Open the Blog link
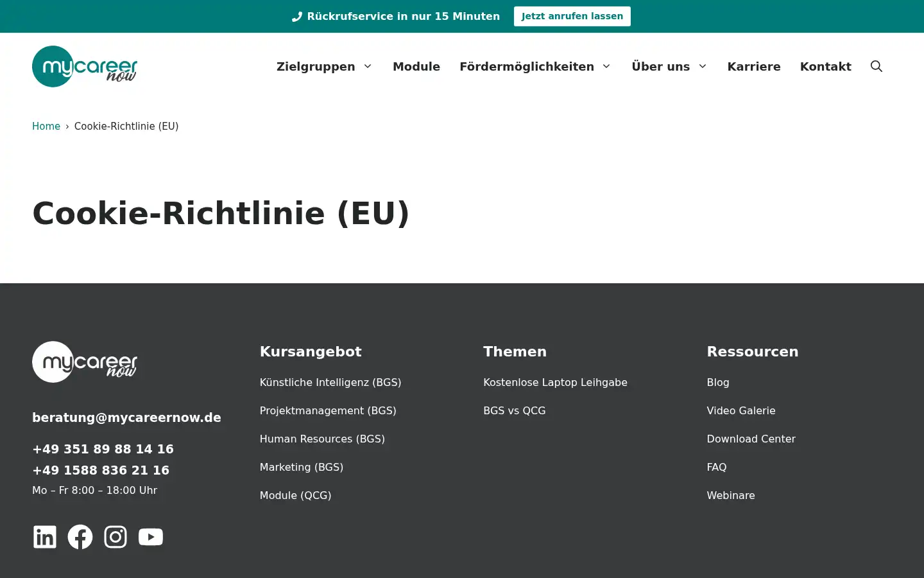 [x=718, y=382]
